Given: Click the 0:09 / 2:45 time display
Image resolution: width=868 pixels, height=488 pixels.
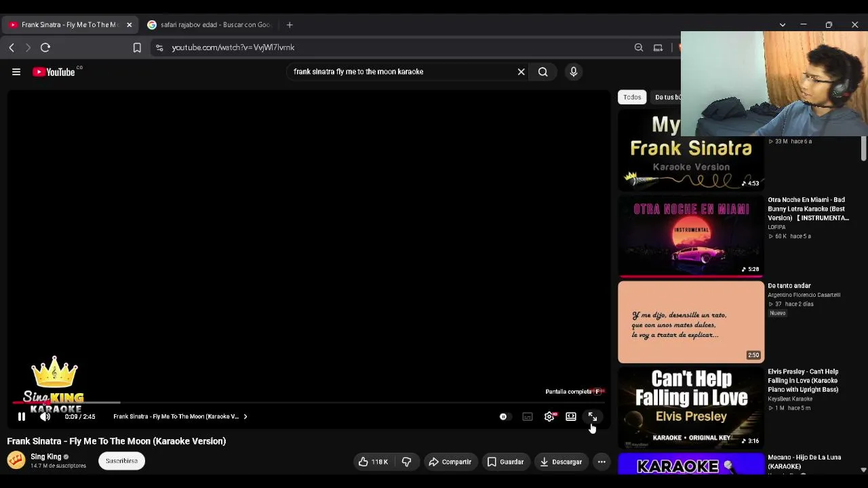Looking at the screenshot, I should [80, 417].
